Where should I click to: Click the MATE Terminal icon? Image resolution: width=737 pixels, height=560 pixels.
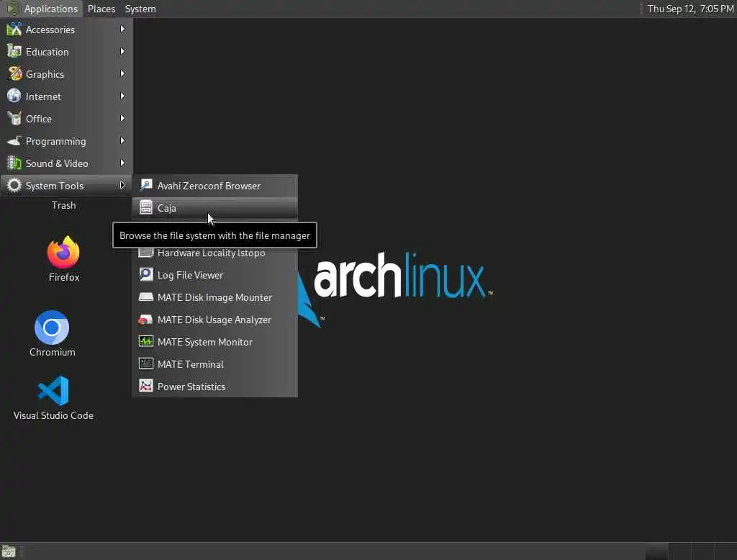click(x=146, y=364)
